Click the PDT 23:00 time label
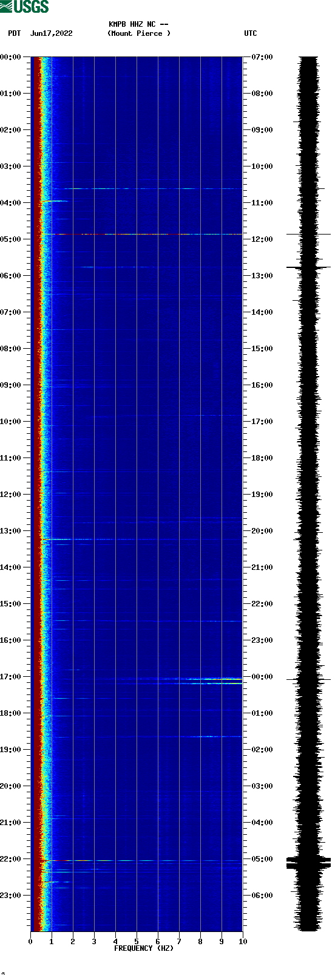Viewport: 335px width, 980px height. tap(11, 896)
